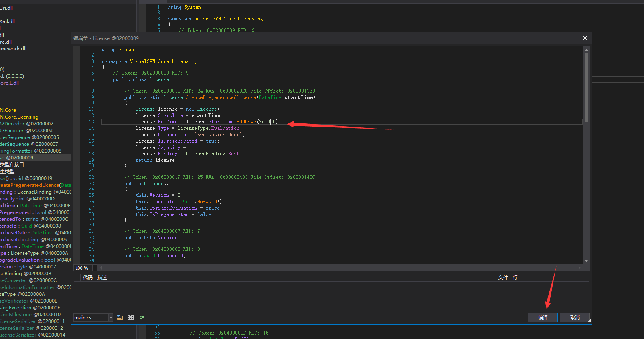Select LicenseId : Guid @04000008 field
The height and width of the screenshot is (339, 644).
[x=30, y=226]
